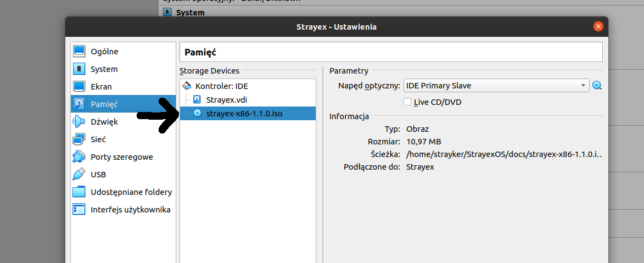Enable the Live CD/DVD checkbox
The height and width of the screenshot is (263, 644).
pos(407,102)
